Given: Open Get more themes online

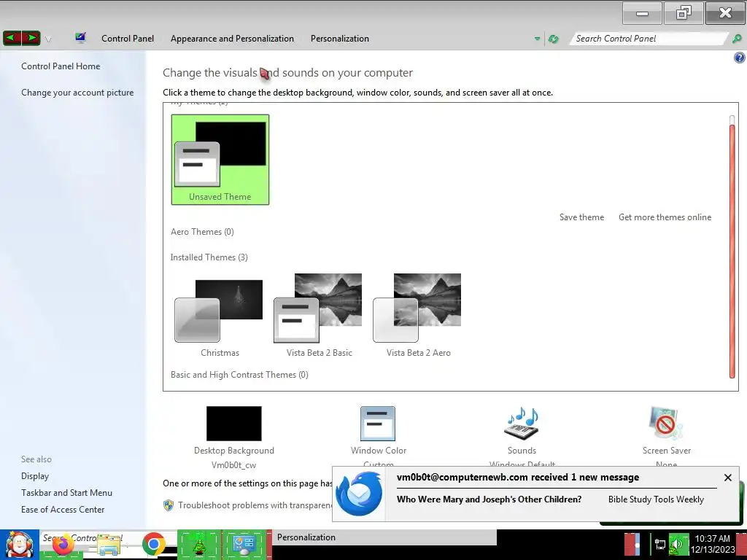Looking at the screenshot, I should tap(665, 217).
